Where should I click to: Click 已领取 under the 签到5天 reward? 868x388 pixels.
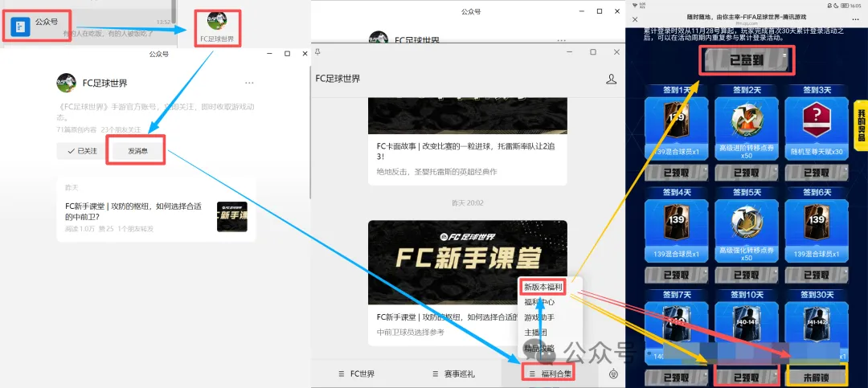(x=746, y=275)
